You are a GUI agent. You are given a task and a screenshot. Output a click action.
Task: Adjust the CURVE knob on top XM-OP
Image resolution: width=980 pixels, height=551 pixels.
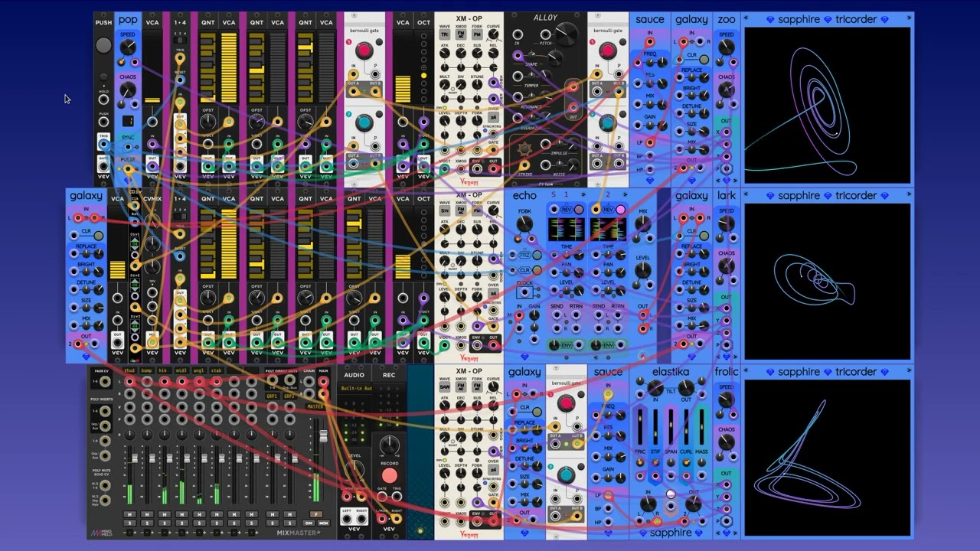(494, 35)
